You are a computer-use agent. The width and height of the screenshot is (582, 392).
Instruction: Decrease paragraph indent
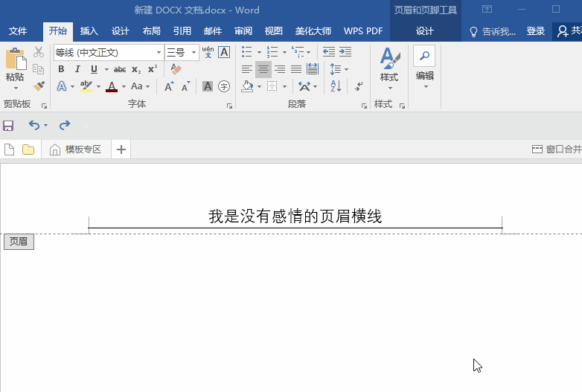tap(329, 52)
